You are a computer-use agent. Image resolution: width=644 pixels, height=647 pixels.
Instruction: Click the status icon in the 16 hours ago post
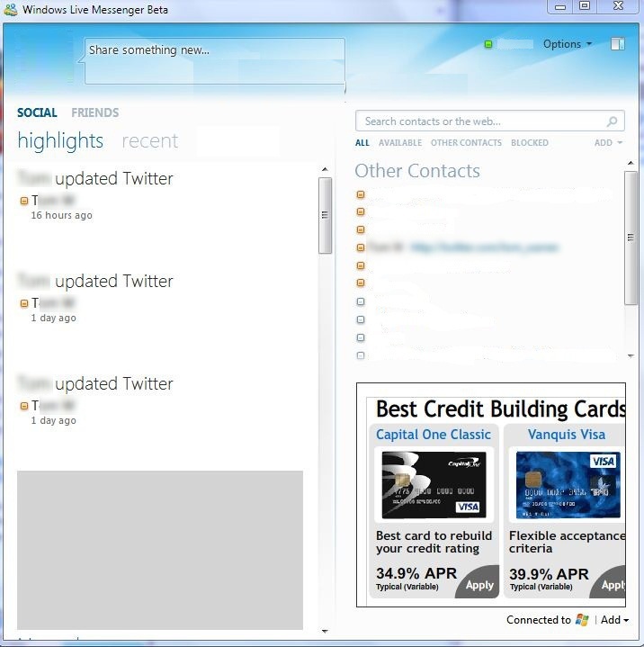pyautogui.click(x=24, y=201)
